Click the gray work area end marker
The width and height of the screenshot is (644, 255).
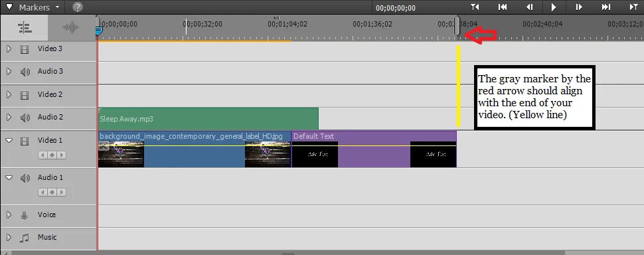457,27
